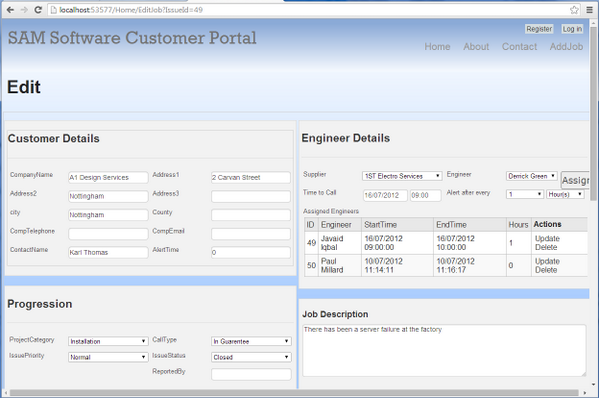The height and width of the screenshot is (398, 599).
Task: Click the ID cell 49
Action: tap(311, 243)
